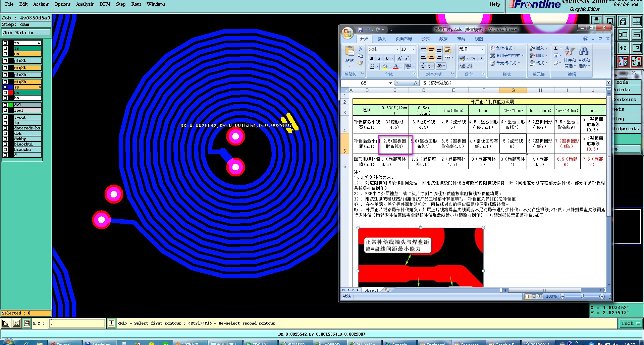Click the Increase Decimal icon
The width and height of the screenshot is (644, 345).
(462, 66)
